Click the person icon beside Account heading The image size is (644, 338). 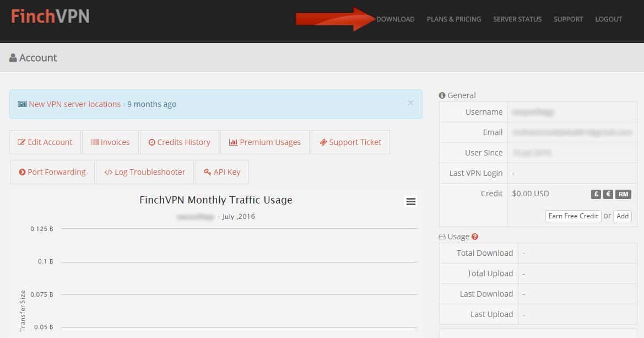coord(12,57)
